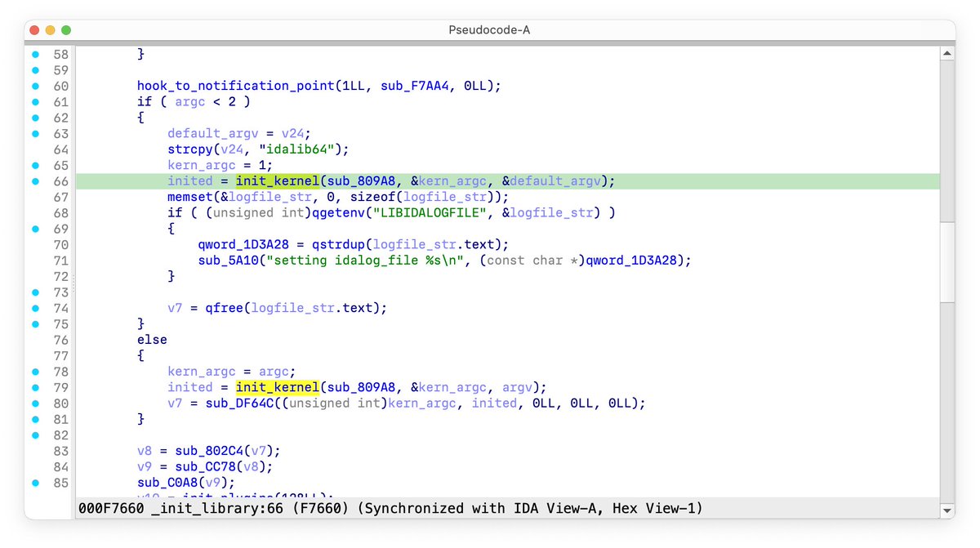This screenshot has width=980, height=548.
Task: Click the else keyword on line 76
Action: [152, 340]
